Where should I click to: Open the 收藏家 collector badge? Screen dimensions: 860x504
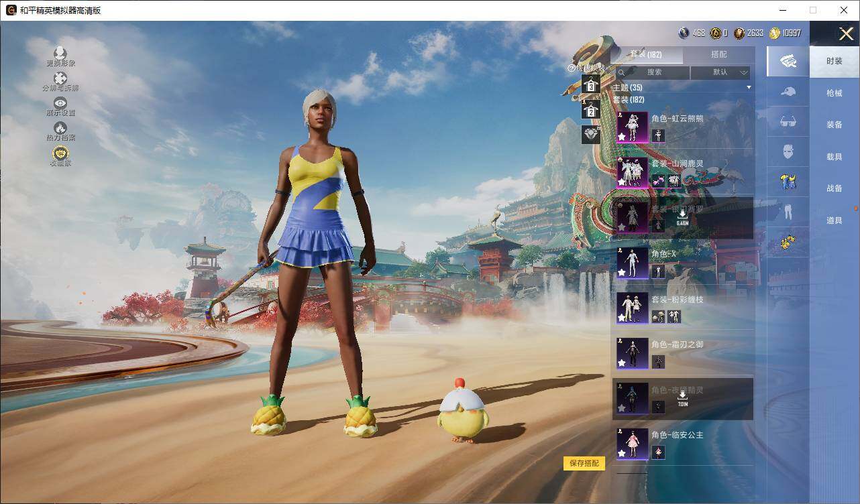point(60,153)
